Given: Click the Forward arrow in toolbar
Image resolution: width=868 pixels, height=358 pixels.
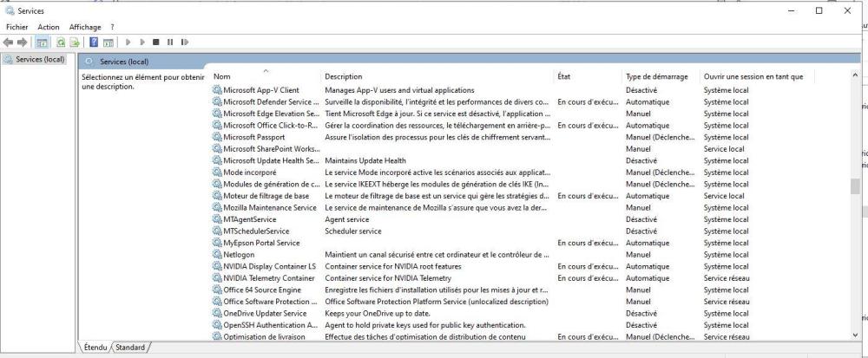Looking at the screenshot, I should 23,42.
